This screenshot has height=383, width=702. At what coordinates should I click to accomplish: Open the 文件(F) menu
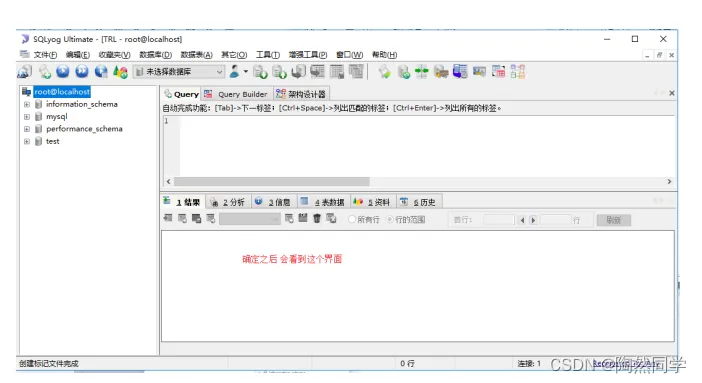pyautogui.click(x=45, y=55)
